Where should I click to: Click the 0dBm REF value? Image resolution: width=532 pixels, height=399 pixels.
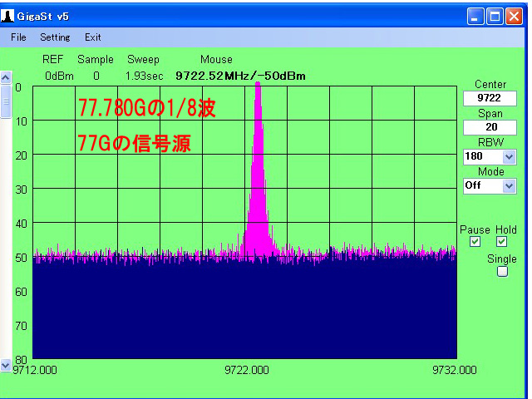point(59,76)
